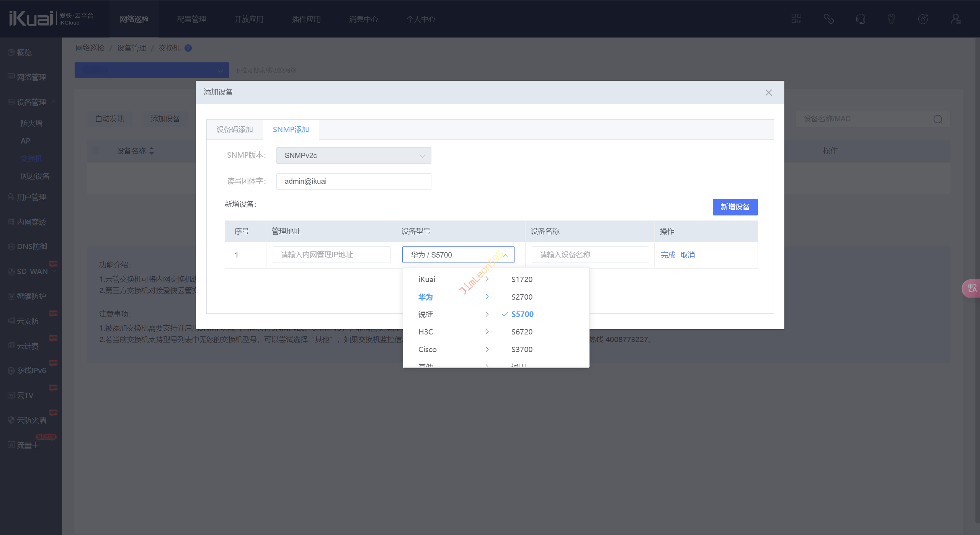This screenshot has height=535, width=980.
Task: Collapse the 华为 / S5700 model selector
Action: pos(458,255)
